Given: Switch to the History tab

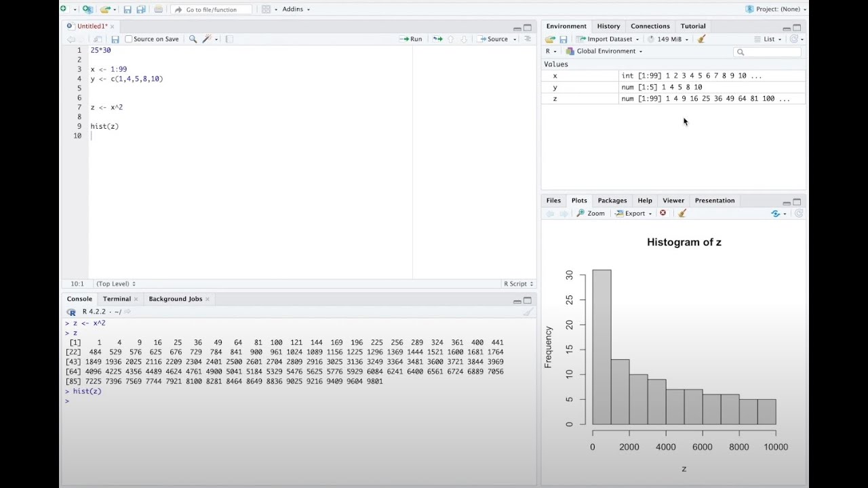Looking at the screenshot, I should (x=608, y=26).
